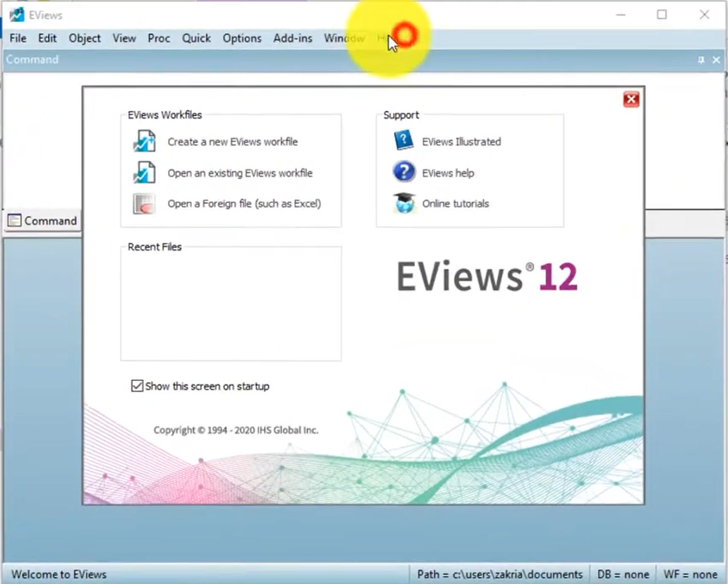The image size is (728, 584).
Task: Open the Options menu
Action: tap(242, 38)
